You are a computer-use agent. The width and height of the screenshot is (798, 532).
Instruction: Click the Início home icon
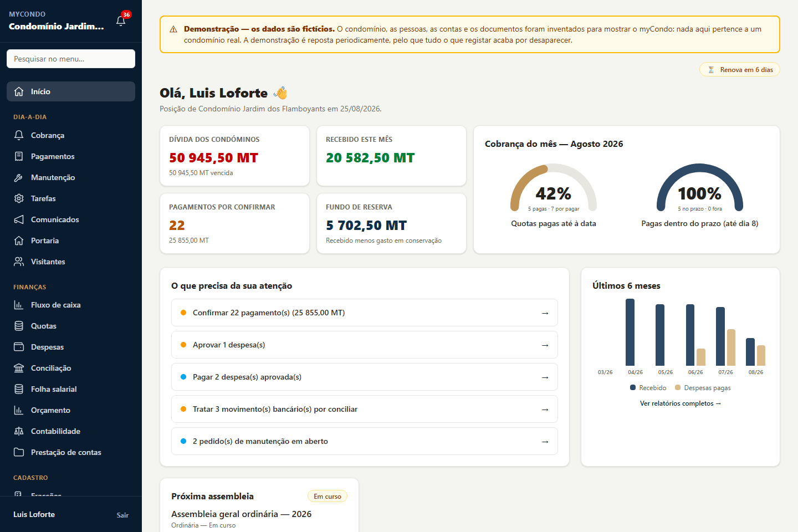[19, 91]
